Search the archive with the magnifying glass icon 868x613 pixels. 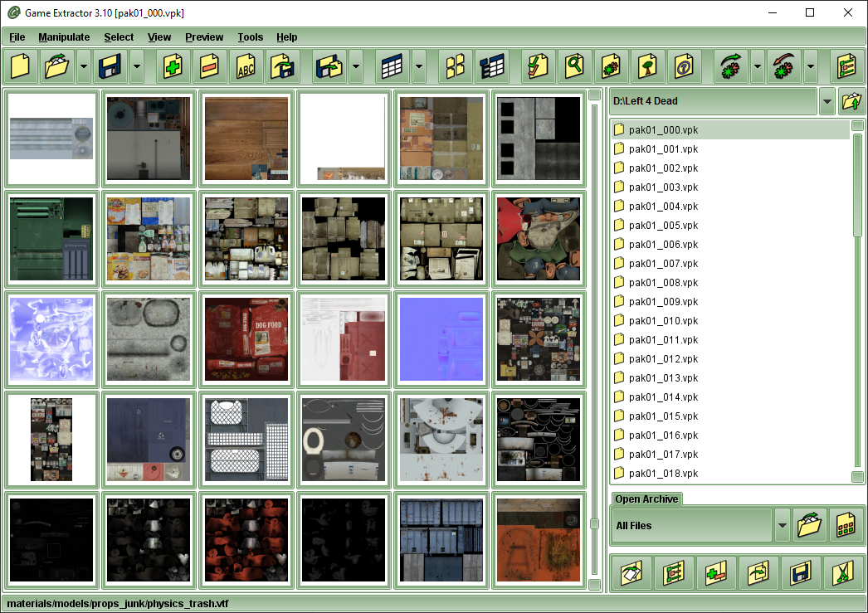coord(574,66)
